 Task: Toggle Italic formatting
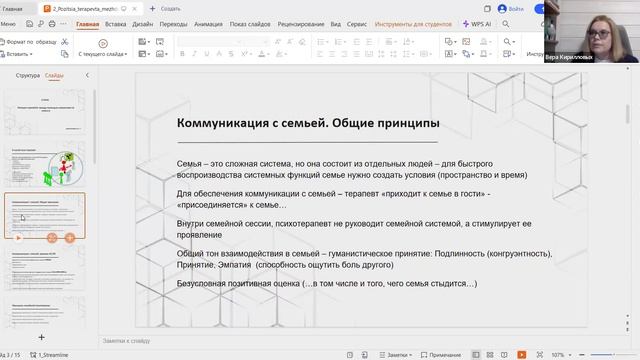point(195,54)
